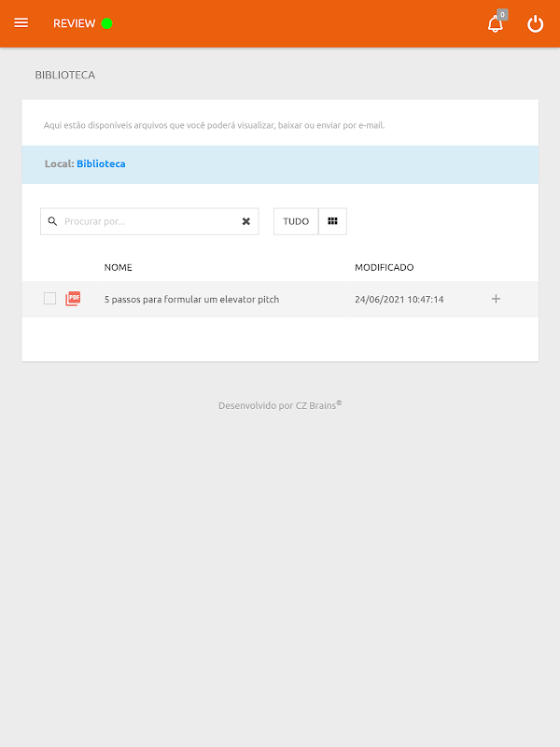Image resolution: width=560 pixels, height=747 pixels.
Task: Click the power logout icon
Action: [535, 23]
